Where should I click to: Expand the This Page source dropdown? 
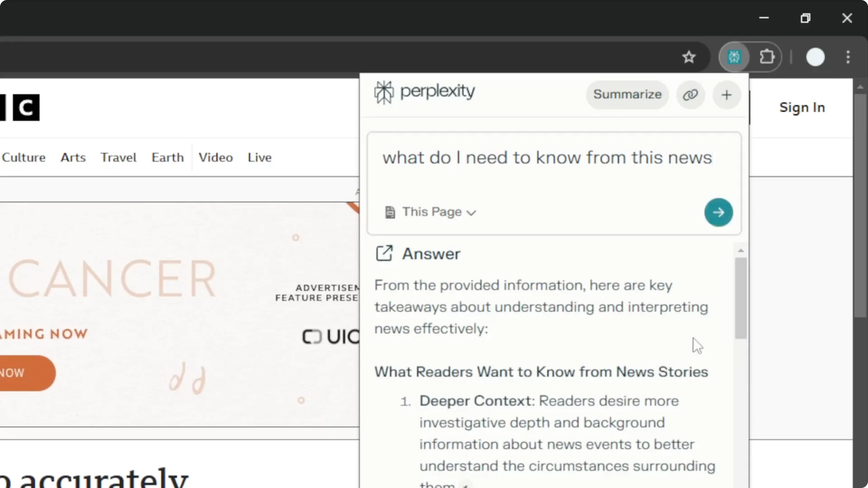click(x=472, y=212)
